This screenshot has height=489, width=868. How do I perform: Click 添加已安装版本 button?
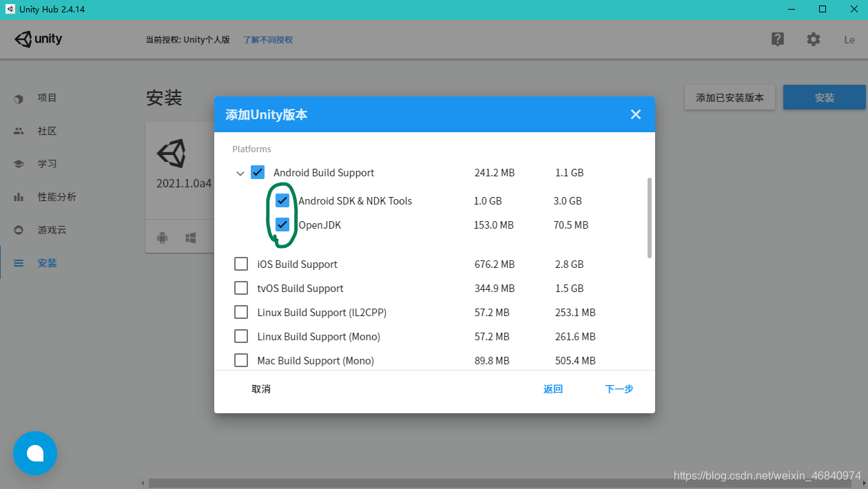click(730, 98)
